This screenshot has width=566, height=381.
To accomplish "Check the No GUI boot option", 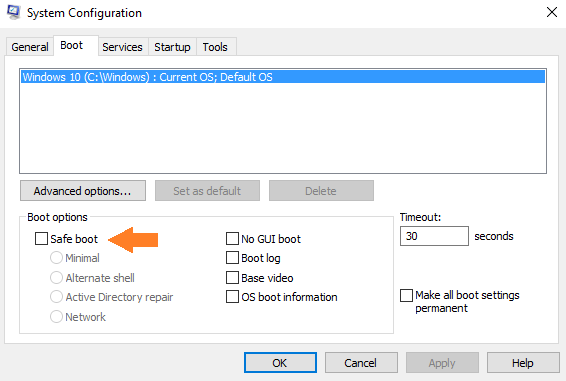I will click(x=232, y=238).
